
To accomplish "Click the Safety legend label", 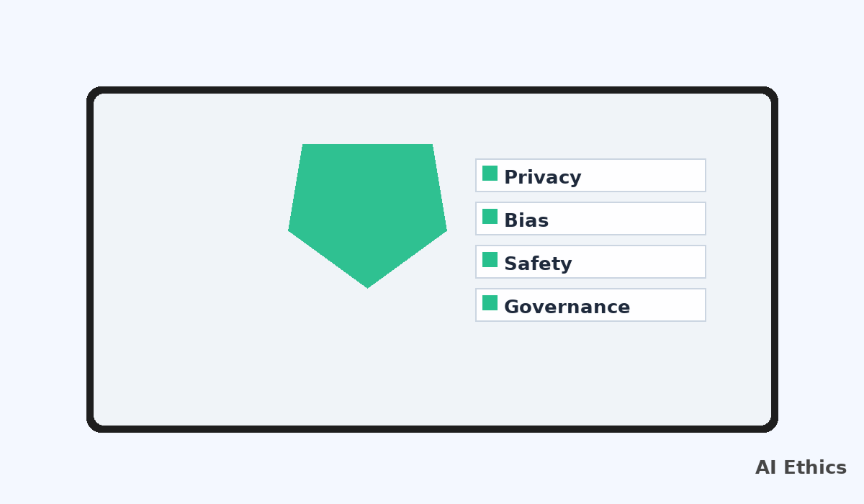I will (538, 264).
